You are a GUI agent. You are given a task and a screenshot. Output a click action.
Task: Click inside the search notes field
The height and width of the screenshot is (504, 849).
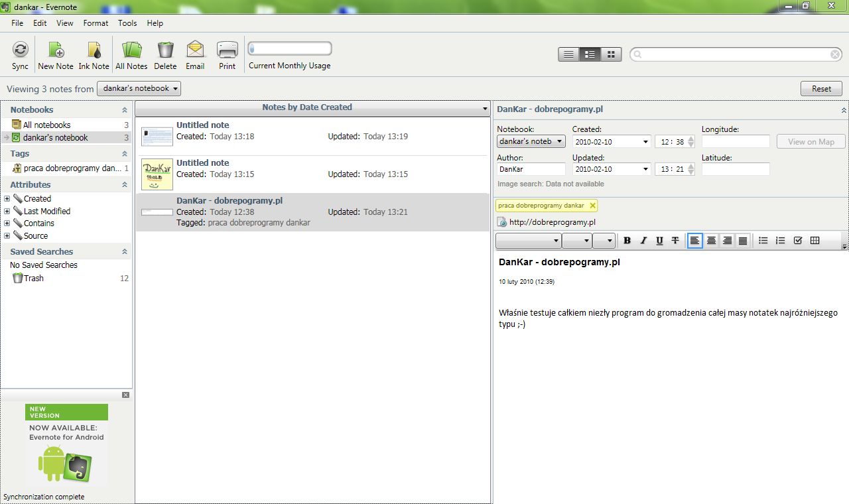[736, 54]
